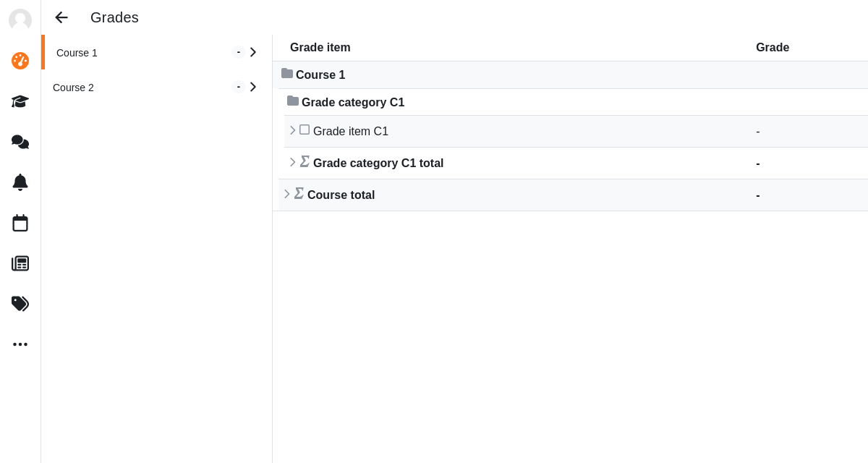Select Course 2 in the list
The width and height of the screenshot is (868, 463).
point(157,87)
